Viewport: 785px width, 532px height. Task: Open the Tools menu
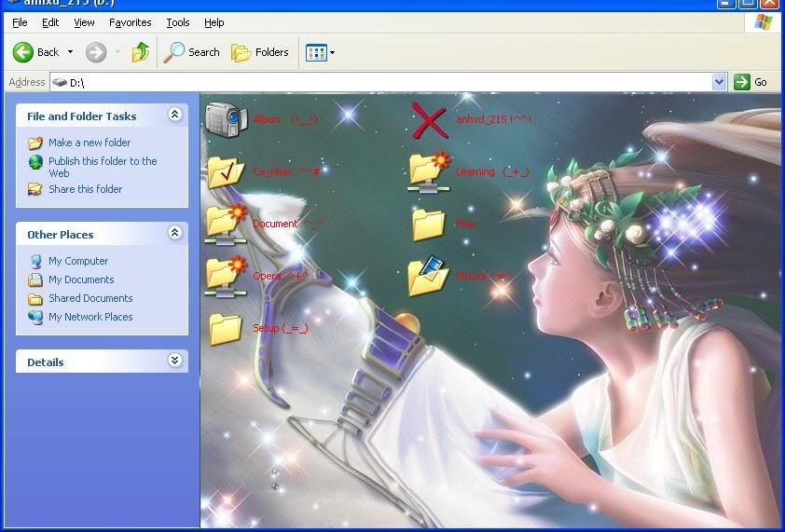178,22
